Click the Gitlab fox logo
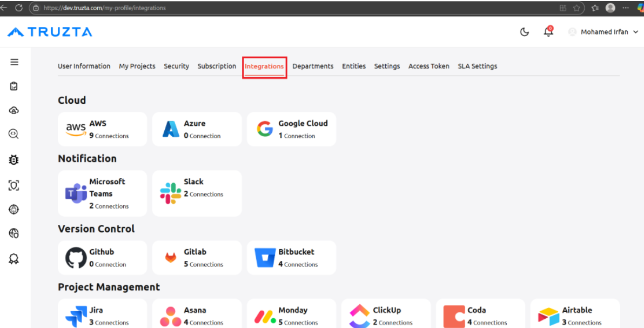The image size is (644, 328). click(x=170, y=258)
